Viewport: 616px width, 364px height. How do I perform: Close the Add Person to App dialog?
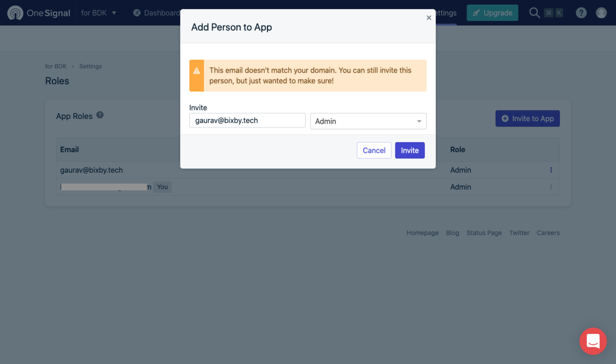[429, 17]
